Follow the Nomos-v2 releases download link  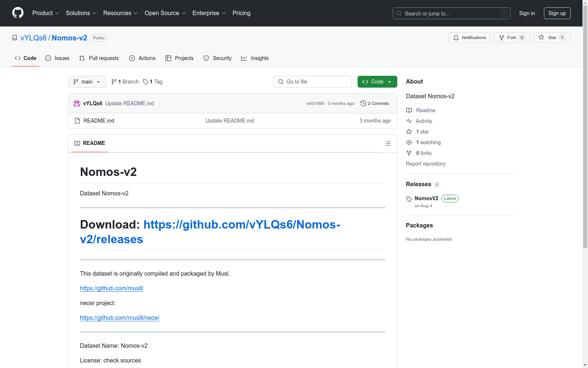click(210, 232)
